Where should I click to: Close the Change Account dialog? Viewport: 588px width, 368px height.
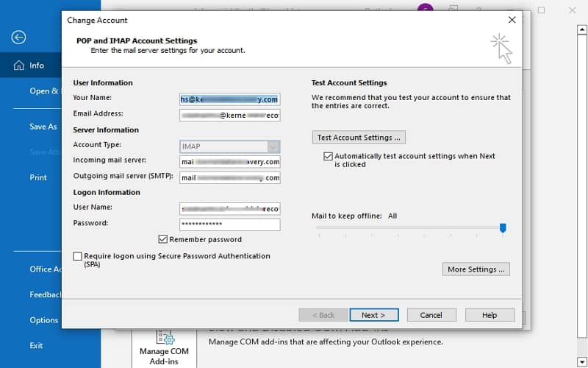[x=512, y=20]
